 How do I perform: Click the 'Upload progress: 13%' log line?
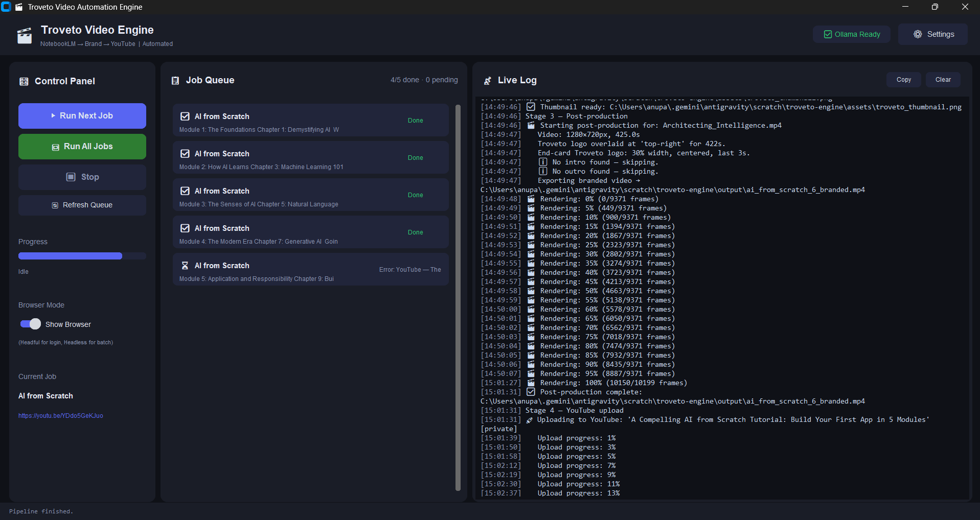(x=579, y=493)
